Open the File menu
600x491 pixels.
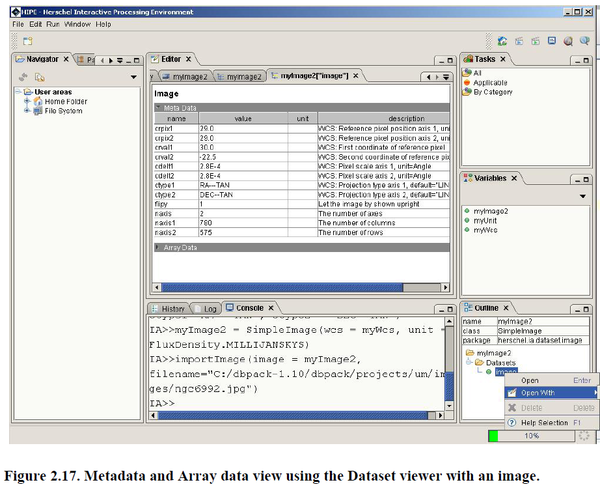(x=18, y=24)
